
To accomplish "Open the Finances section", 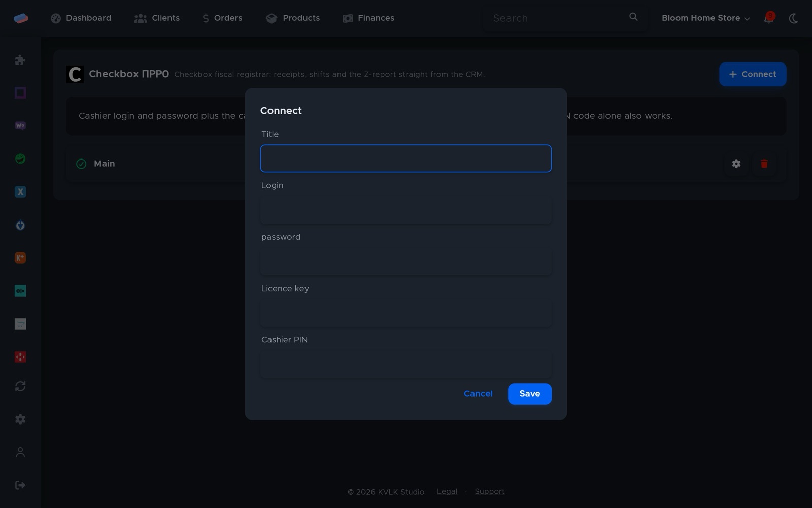I will click(x=368, y=18).
